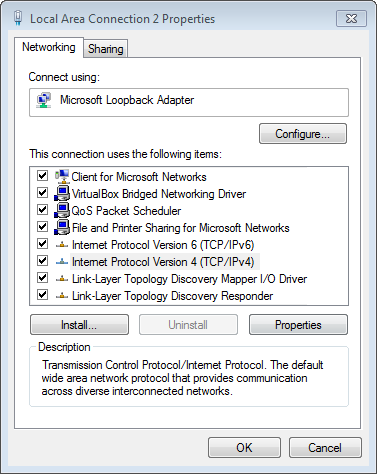Switch to the Sharing tab
Screen dimensions: 377x474
[106, 49]
